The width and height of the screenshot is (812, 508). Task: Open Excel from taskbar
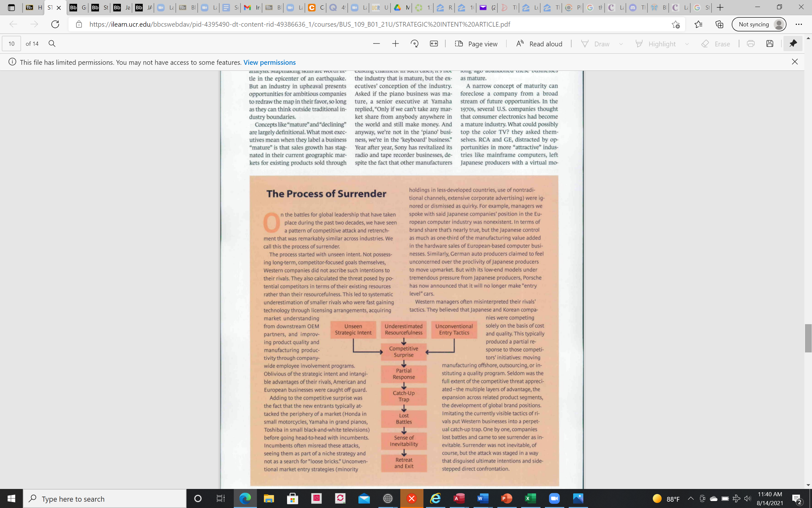point(530,498)
